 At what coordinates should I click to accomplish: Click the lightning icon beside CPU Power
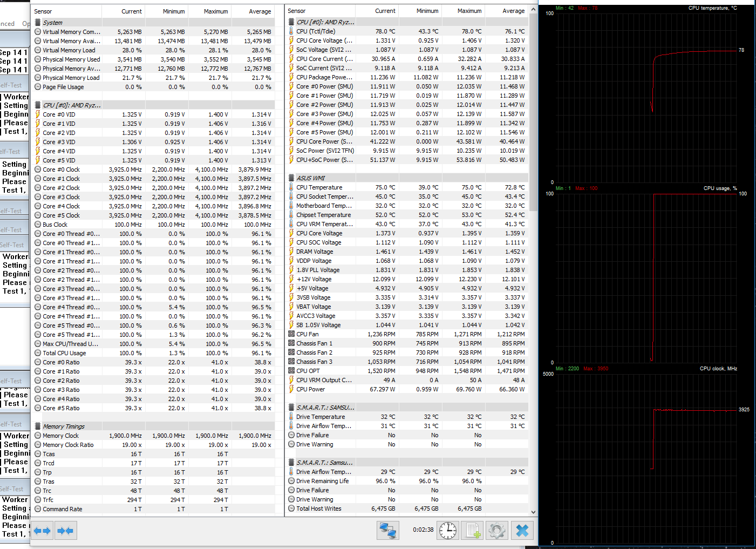coord(291,389)
